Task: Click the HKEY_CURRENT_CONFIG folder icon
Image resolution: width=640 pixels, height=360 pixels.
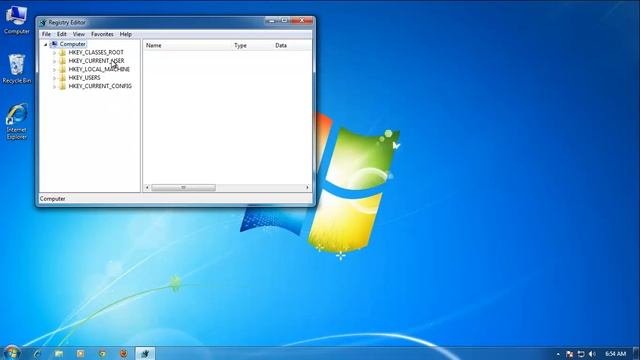Action: click(62, 86)
